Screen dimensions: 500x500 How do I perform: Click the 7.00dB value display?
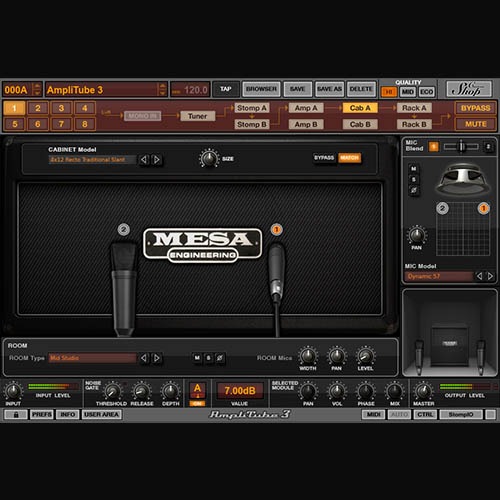(240, 391)
